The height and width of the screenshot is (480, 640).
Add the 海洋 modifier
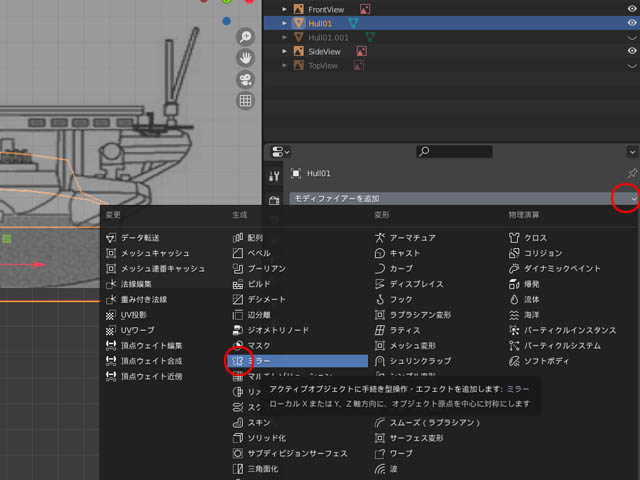tap(524, 315)
